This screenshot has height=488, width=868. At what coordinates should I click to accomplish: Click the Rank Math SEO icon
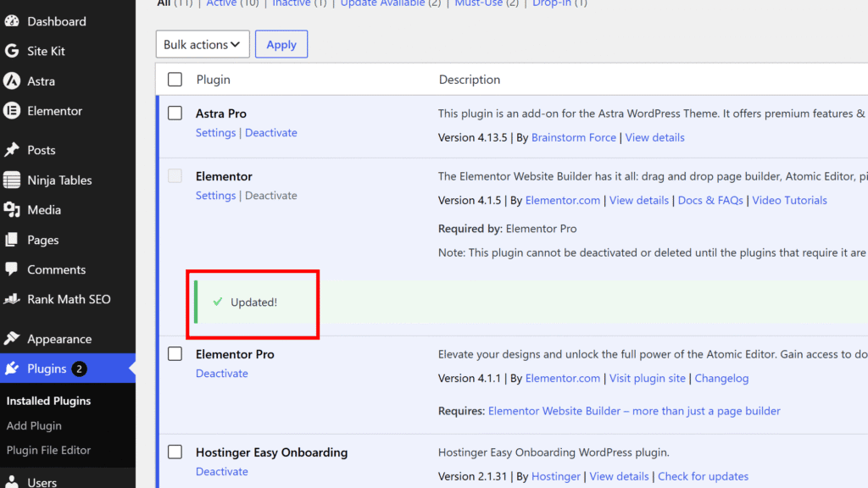[x=12, y=299]
